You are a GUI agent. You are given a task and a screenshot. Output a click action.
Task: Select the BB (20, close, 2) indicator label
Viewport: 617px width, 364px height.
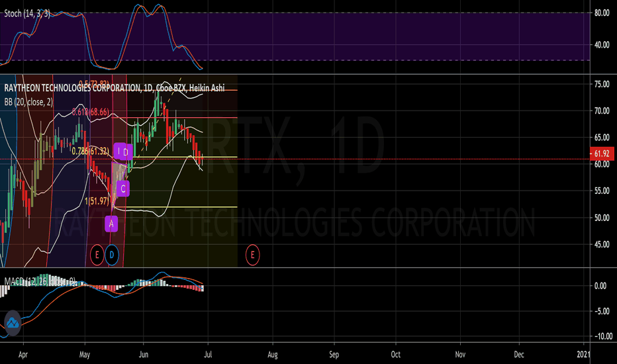tap(28, 103)
